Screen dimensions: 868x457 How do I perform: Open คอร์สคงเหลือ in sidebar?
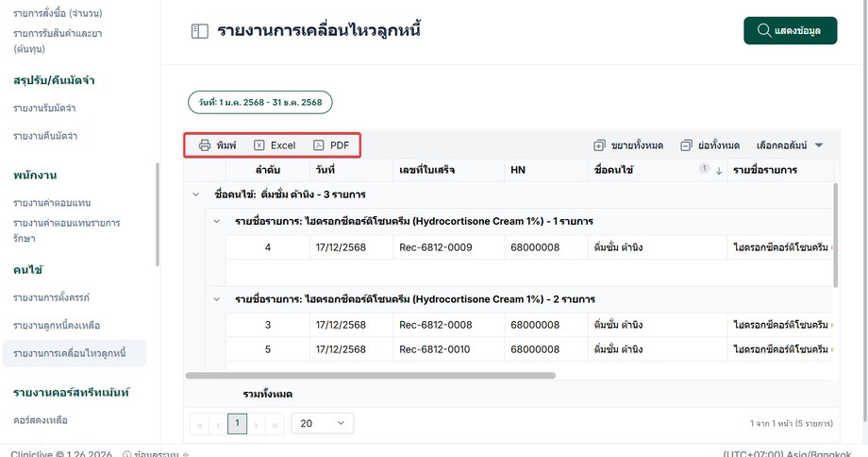(41, 420)
